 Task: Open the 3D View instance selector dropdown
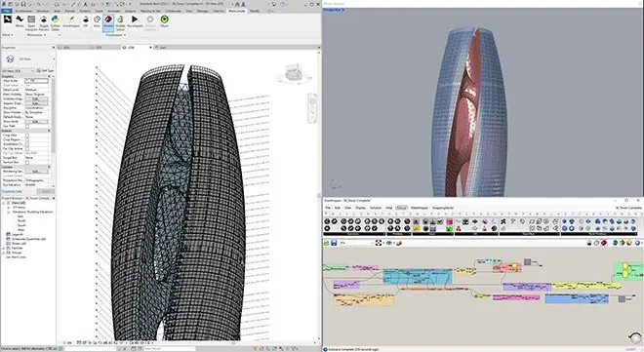click(19, 71)
